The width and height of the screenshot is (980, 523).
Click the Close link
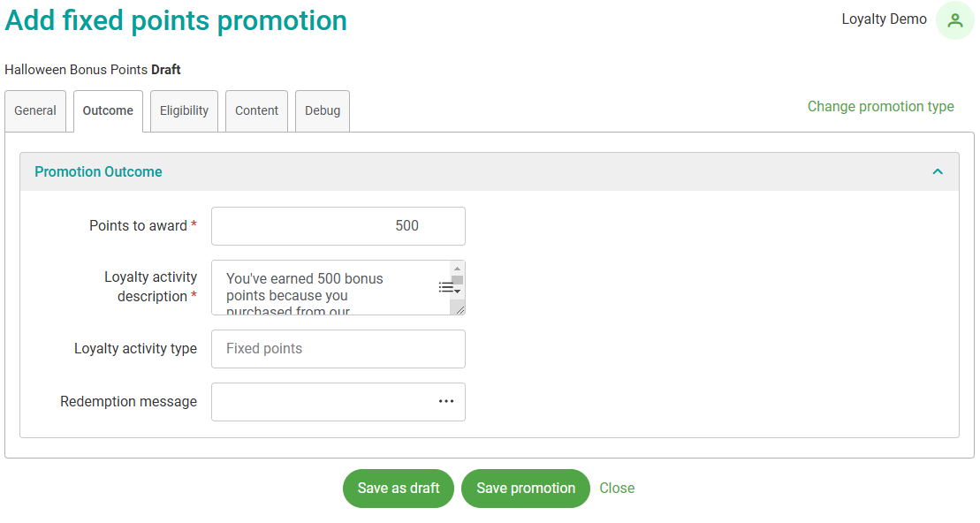pos(617,489)
